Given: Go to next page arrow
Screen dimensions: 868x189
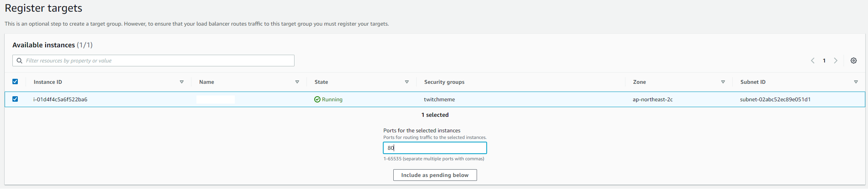Looking at the screenshot, I should [x=835, y=61].
